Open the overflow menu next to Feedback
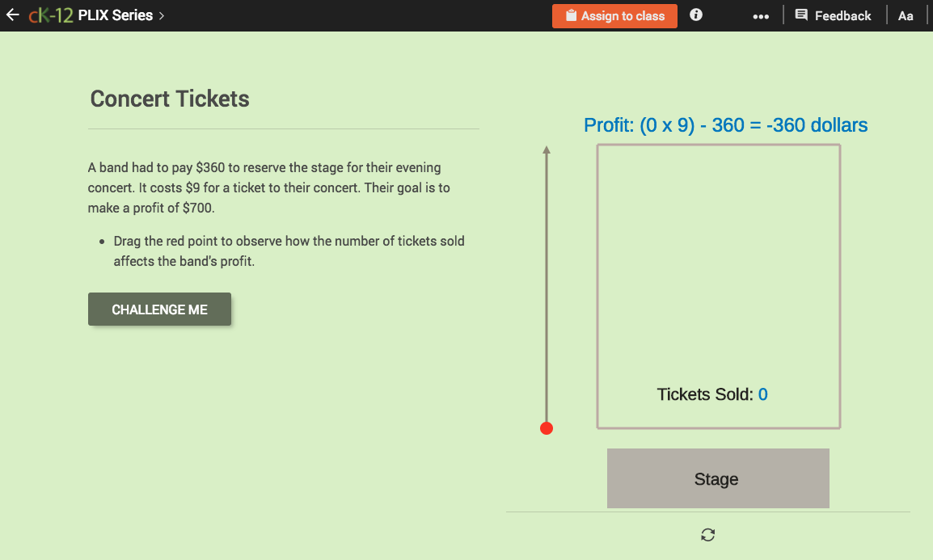Image resolution: width=933 pixels, height=560 pixels. [760, 15]
